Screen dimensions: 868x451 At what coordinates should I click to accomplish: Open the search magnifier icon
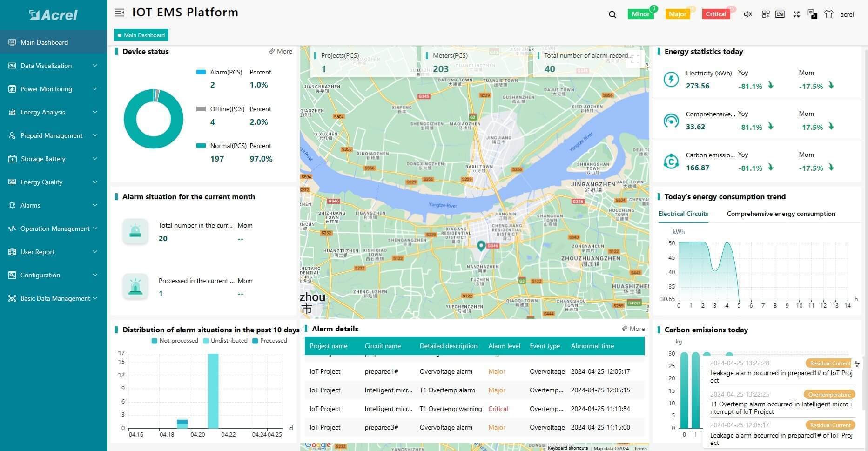click(612, 14)
